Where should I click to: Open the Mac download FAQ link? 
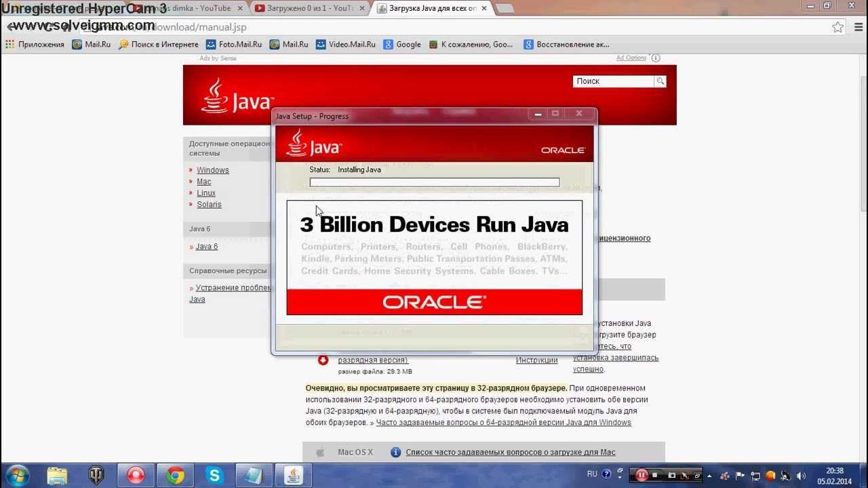(x=511, y=452)
